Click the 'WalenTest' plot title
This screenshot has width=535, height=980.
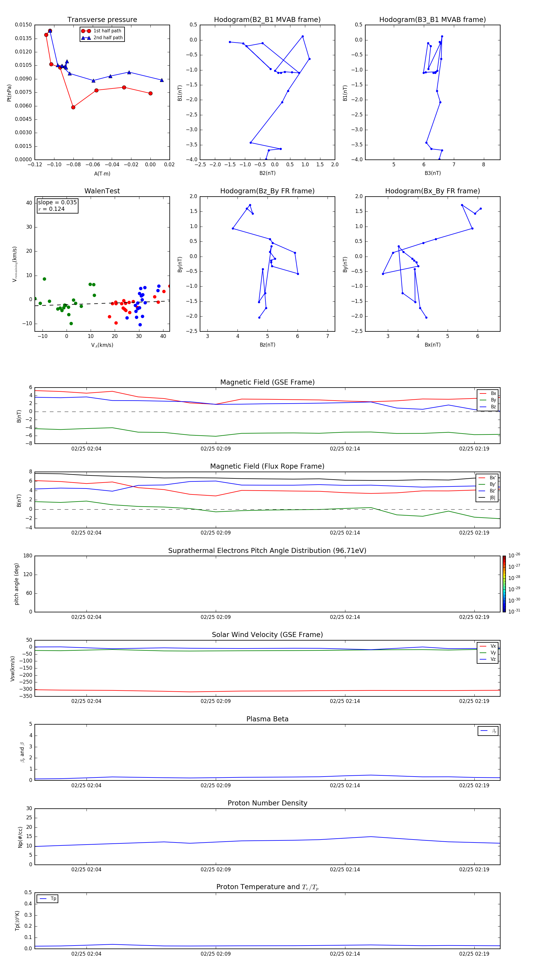[x=102, y=191]
